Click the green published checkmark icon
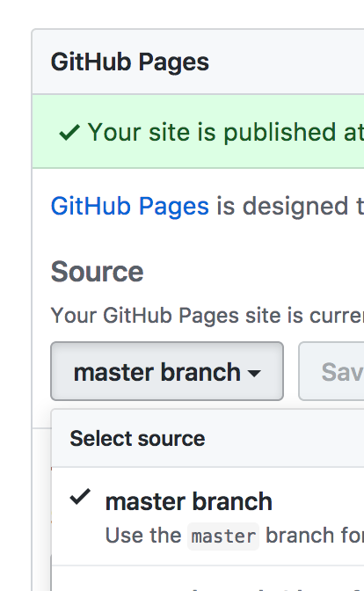 click(x=69, y=132)
